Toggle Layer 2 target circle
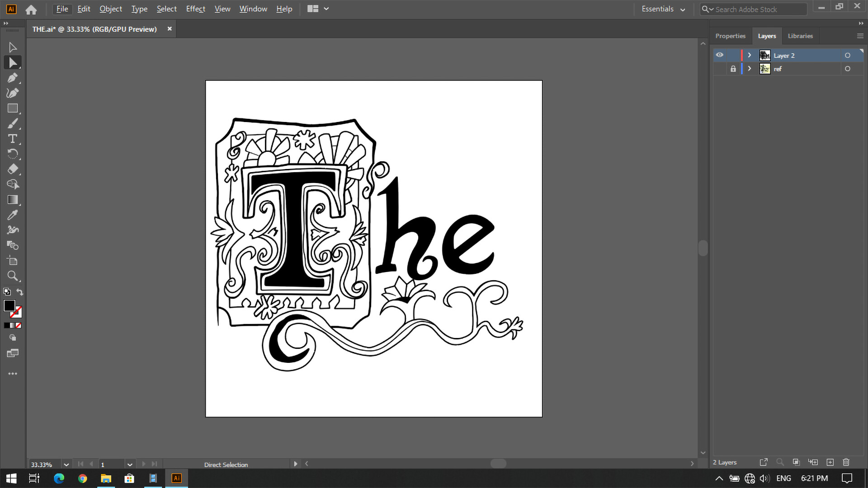This screenshot has width=868, height=488. click(848, 55)
